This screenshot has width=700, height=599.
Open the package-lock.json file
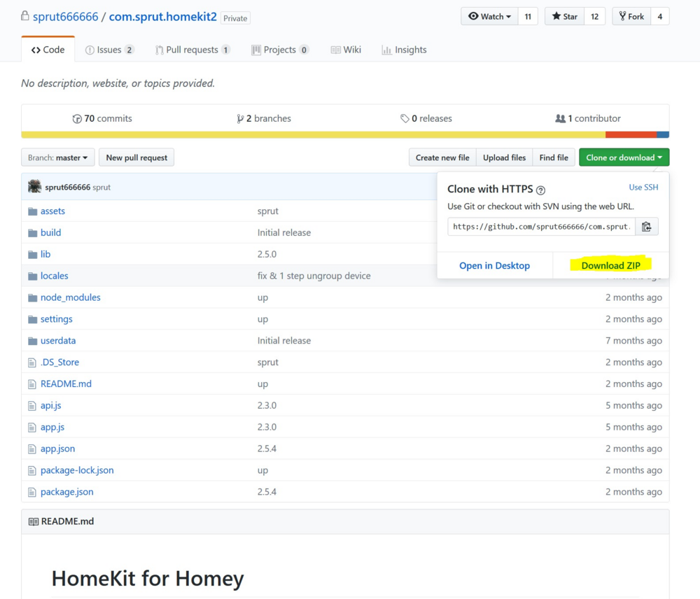77,470
